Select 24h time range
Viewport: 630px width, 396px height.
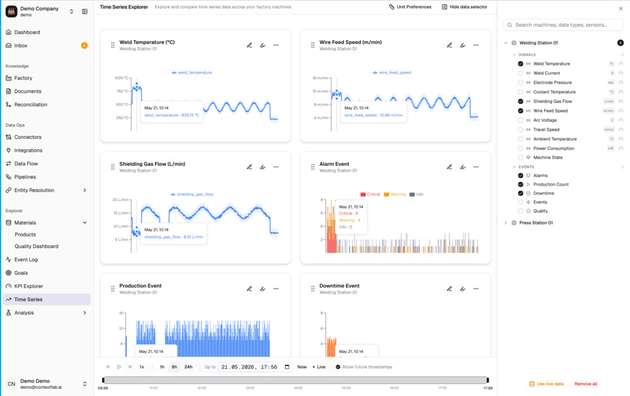(188, 367)
